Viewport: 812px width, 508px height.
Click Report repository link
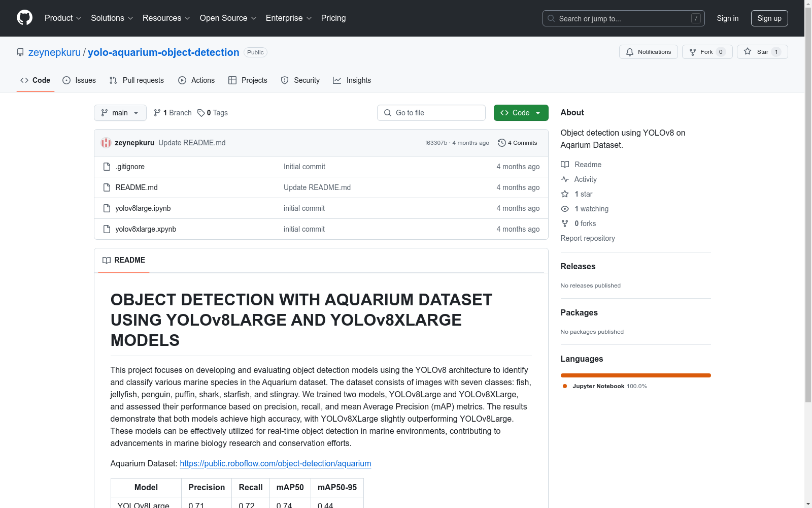click(x=588, y=238)
